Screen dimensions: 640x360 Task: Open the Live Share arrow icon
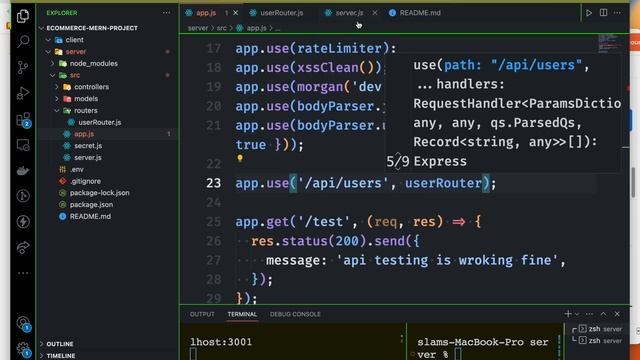click(x=23, y=247)
